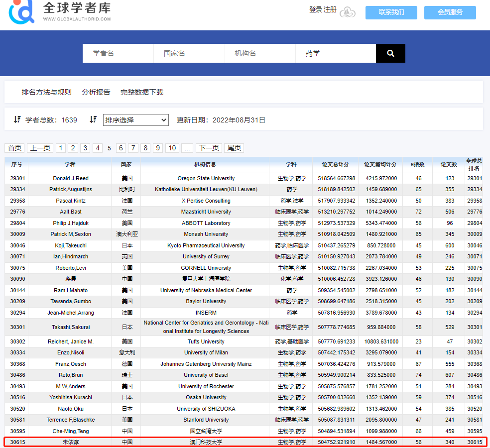Screen dimensions: 490x448
Task: Go to 尾页 last page
Action: pos(234,148)
